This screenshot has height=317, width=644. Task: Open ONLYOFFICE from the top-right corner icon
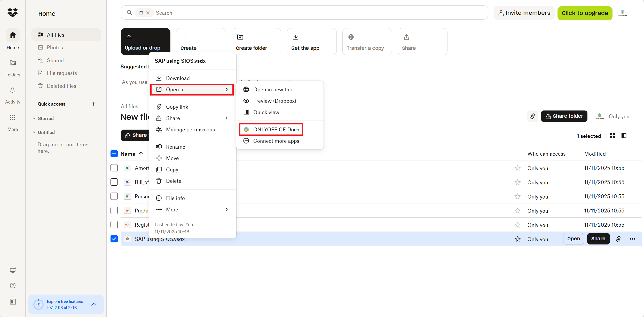622,13
